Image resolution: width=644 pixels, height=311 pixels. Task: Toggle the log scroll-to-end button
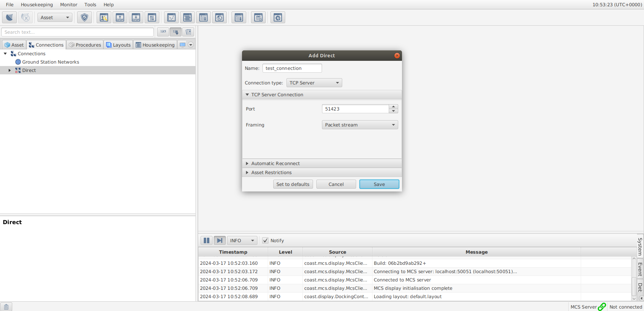click(219, 240)
